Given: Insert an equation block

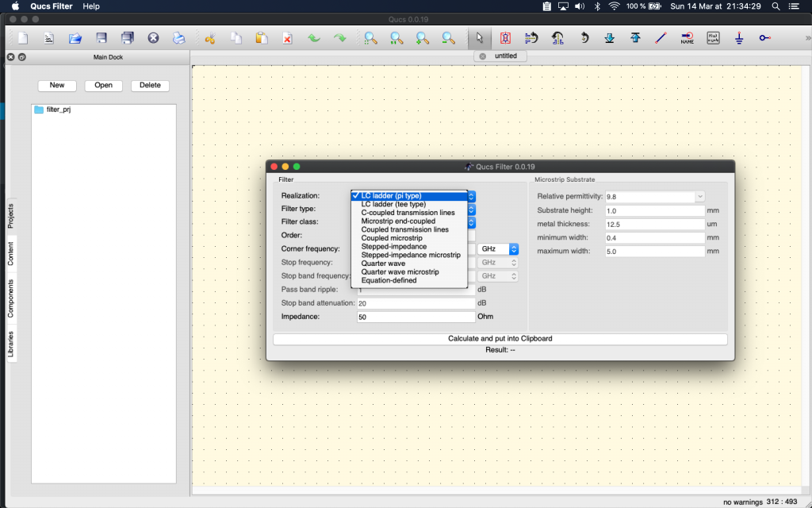Looking at the screenshot, I should pyautogui.click(x=713, y=38).
